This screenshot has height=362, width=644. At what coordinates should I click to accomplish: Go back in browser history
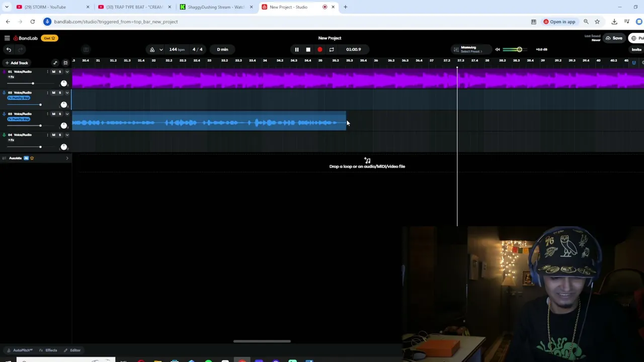pos(8,22)
